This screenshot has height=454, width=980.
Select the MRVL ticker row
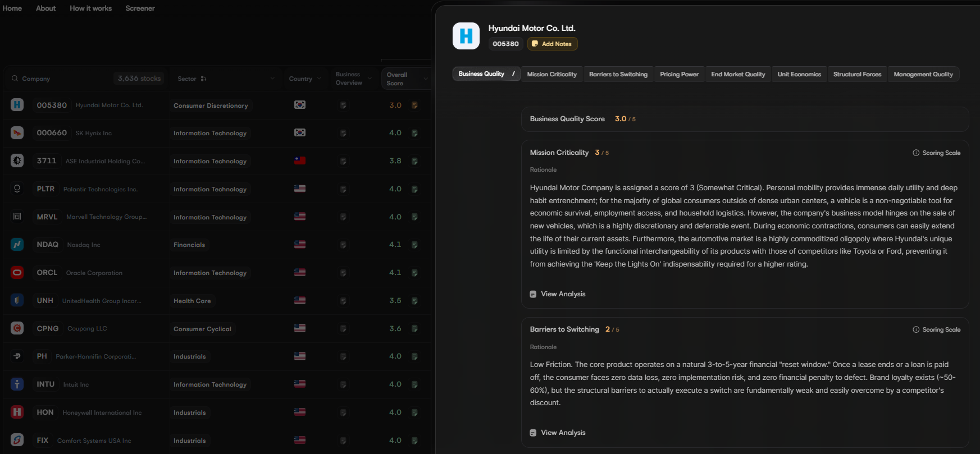click(x=47, y=217)
